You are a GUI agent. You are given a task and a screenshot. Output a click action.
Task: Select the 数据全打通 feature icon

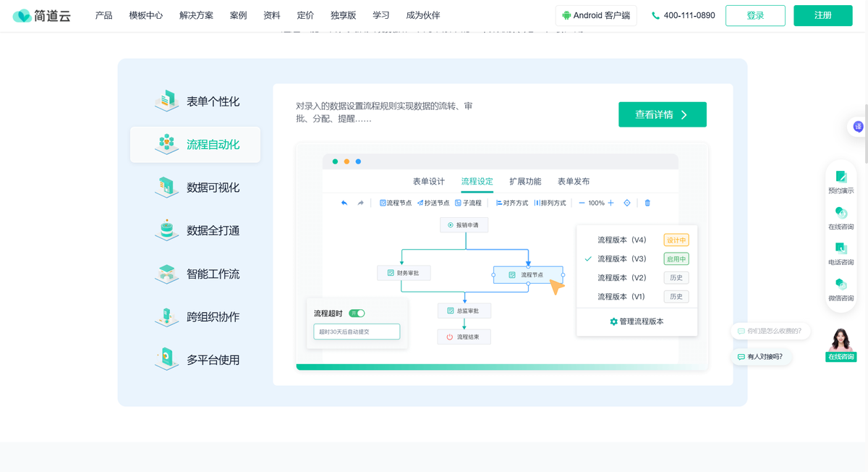point(166,229)
